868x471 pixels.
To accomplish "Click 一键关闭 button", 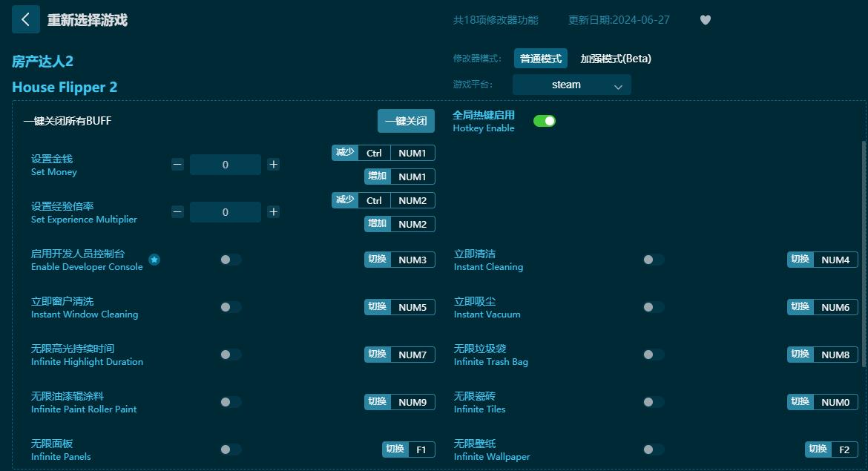I will click(406, 121).
